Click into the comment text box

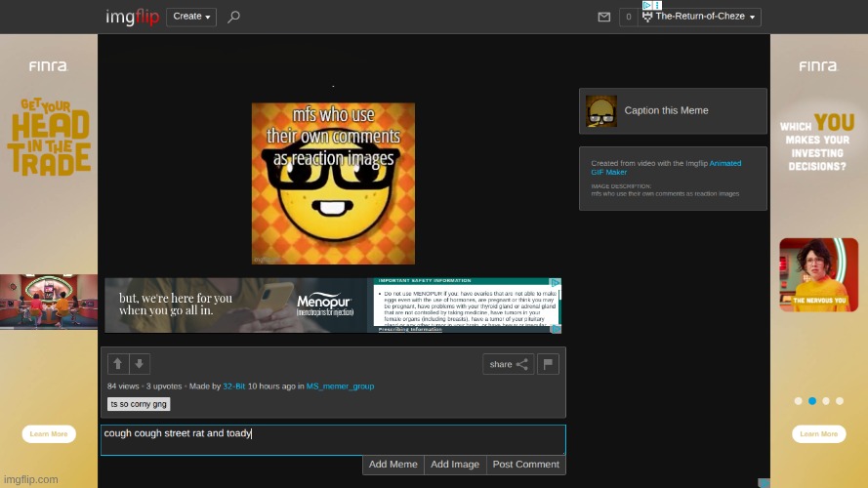(x=332, y=439)
